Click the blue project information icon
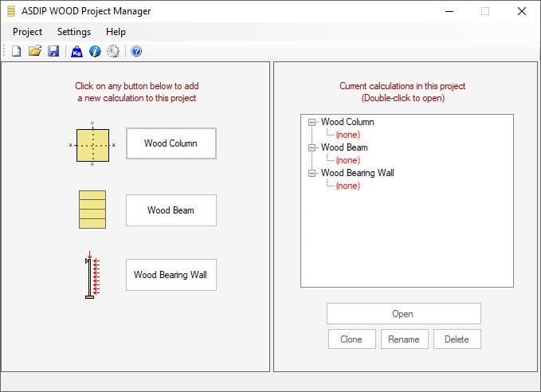This screenshot has width=541, height=392. (x=95, y=51)
